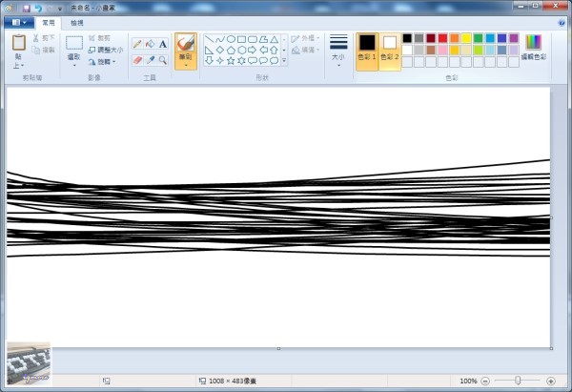The image size is (572, 392).
Task: Choose the Diamond shape
Action: pos(220,50)
